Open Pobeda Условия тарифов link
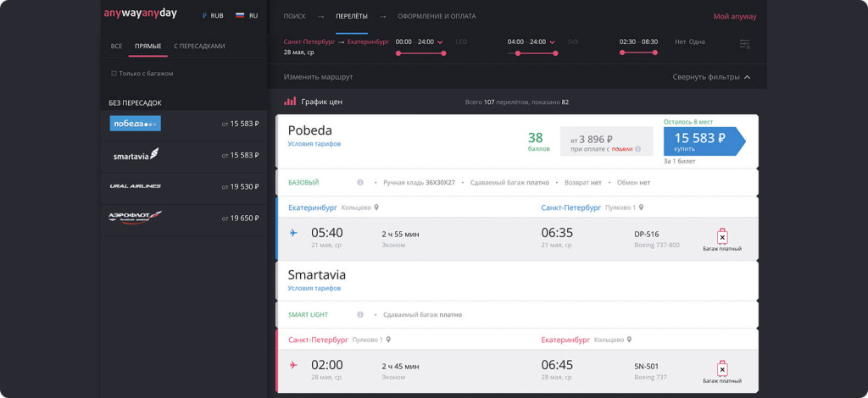Viewport: 868px width, 398px height. pos(314,144)
